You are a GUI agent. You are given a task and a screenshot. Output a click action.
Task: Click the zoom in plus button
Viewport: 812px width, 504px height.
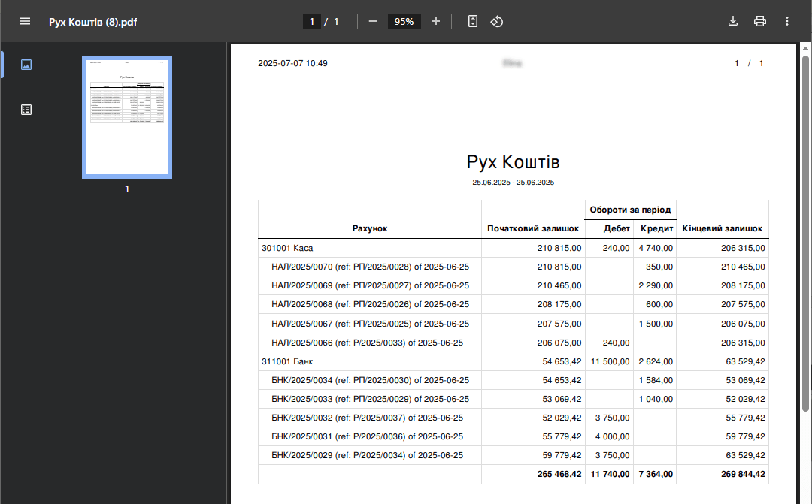(436, 21)
